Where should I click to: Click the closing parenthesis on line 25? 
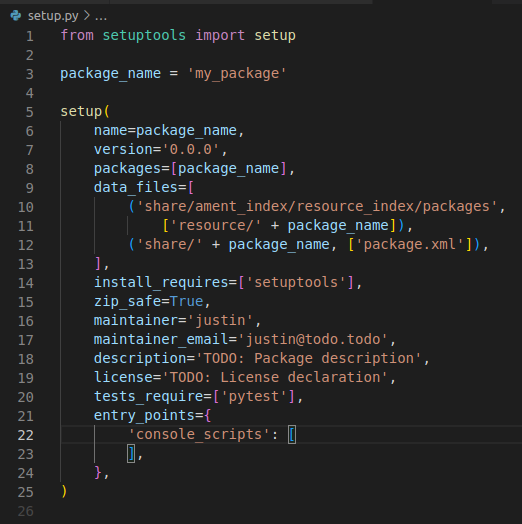pyautogui.click(x=64, y=492)
